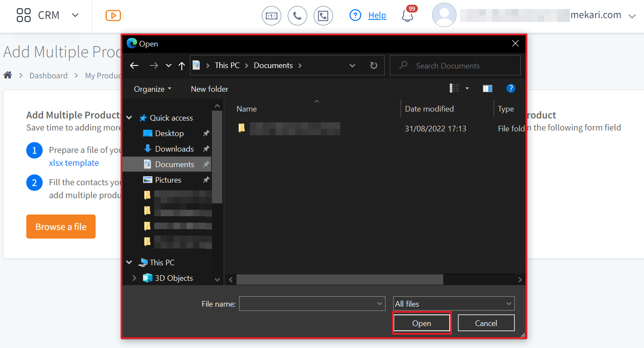Expand the File name dropdown arrow
644x348 pixels.
click(x=380, y=304)
